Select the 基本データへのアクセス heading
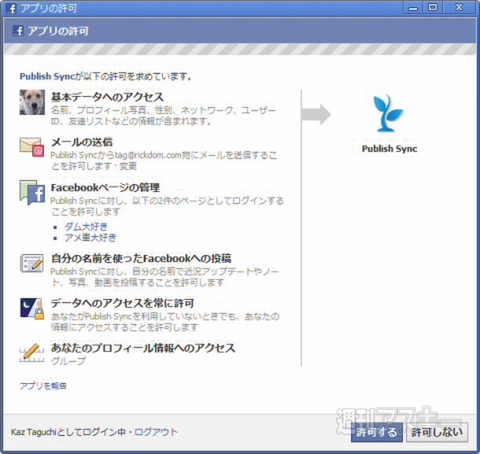This screenshot has width=480, height=454. (107, 97)
